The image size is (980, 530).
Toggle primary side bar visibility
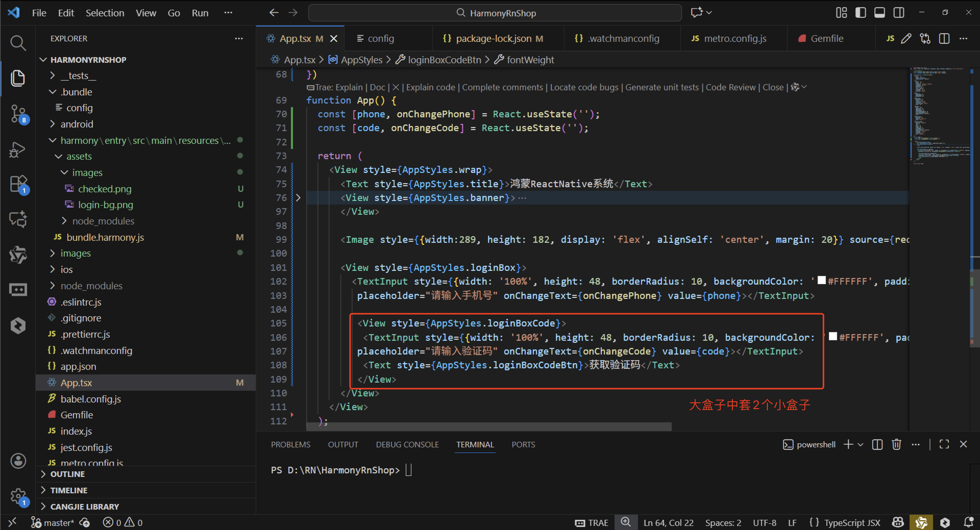pos(861,12)
